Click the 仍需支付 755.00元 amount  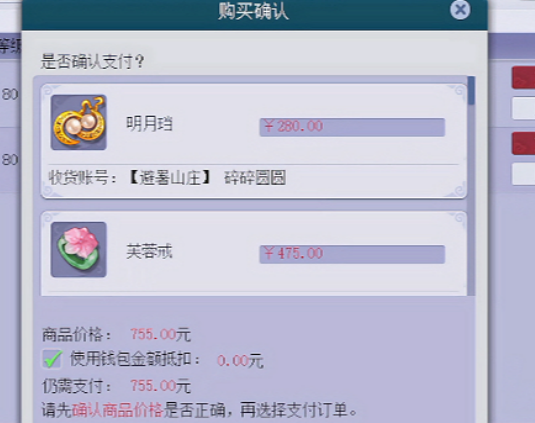pyautogui.click(x=160, y=386)
